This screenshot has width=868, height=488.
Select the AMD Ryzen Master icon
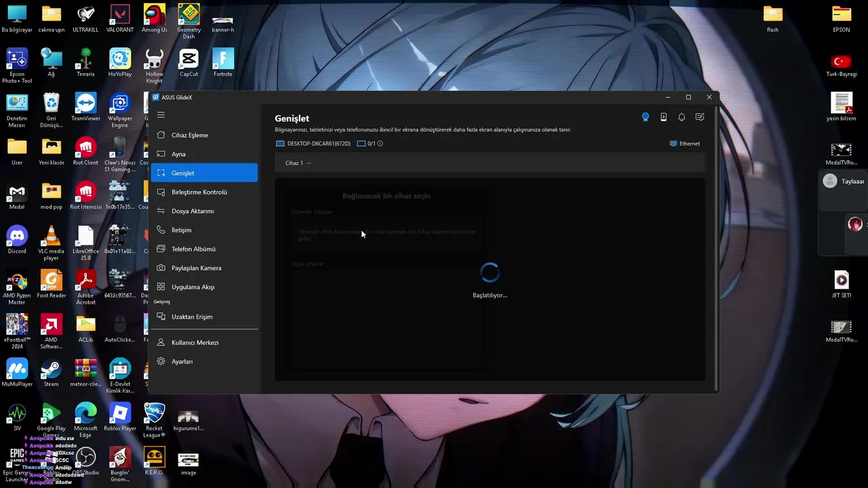[17, 287]
